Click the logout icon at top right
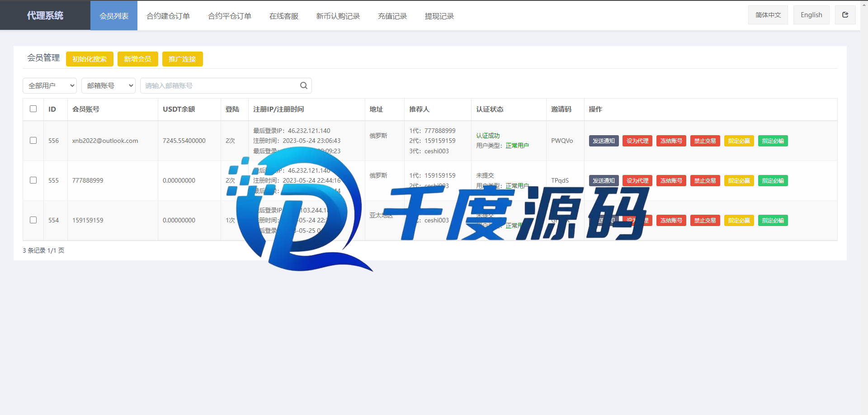This screenshot has width=868, height=415. point(845,15)
